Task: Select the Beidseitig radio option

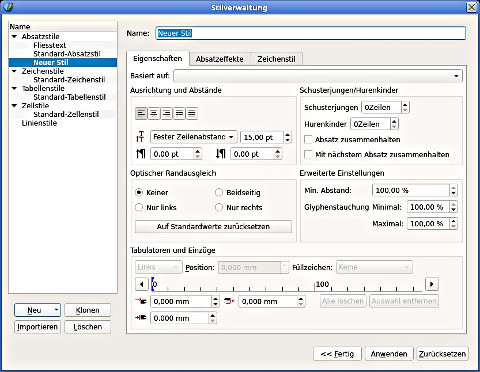Action: point(219,192)
